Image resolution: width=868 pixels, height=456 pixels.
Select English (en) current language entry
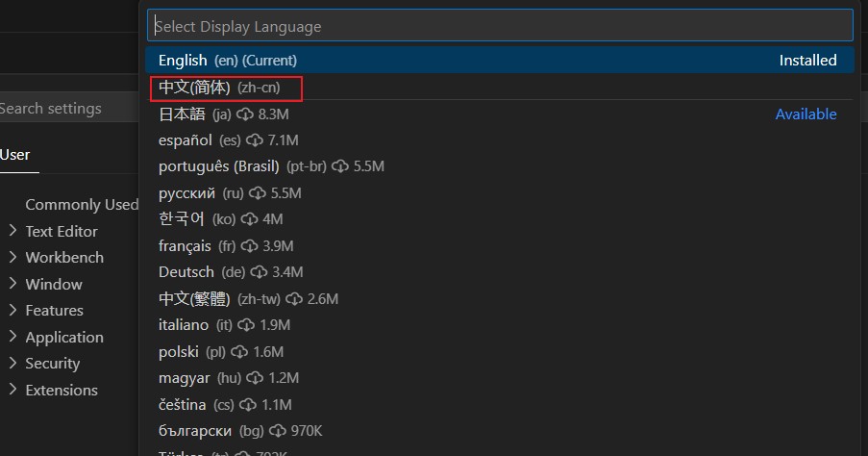(499, 61)
